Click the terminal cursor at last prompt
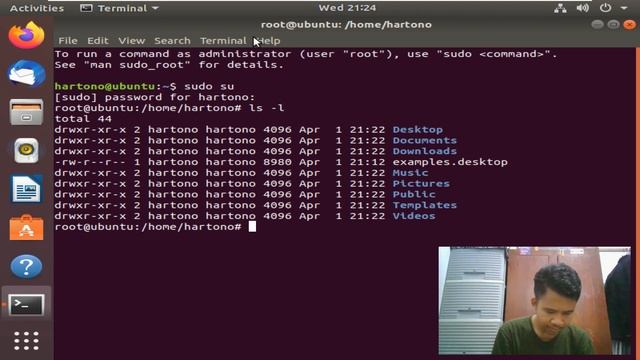 pos(252,227)
